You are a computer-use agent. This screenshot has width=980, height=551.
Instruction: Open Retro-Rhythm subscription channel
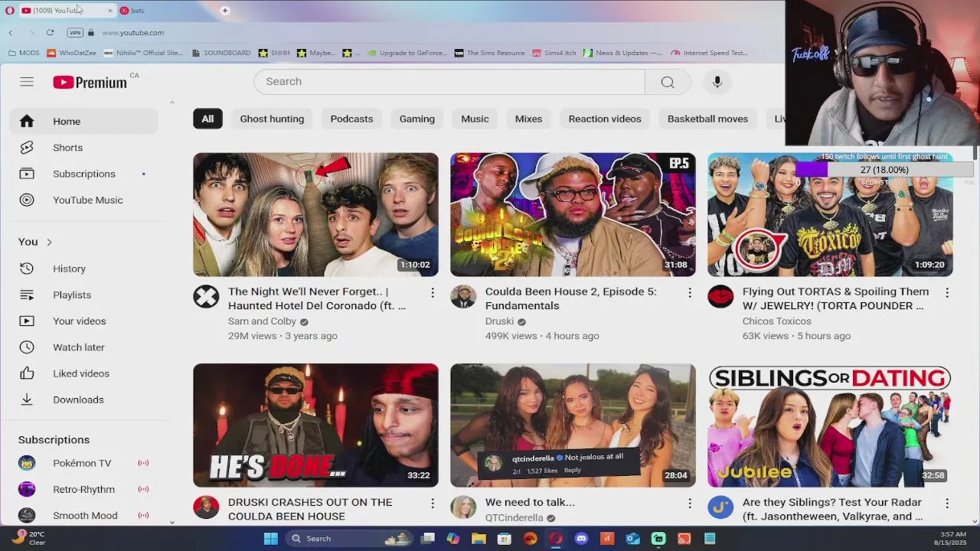(84, 489)
